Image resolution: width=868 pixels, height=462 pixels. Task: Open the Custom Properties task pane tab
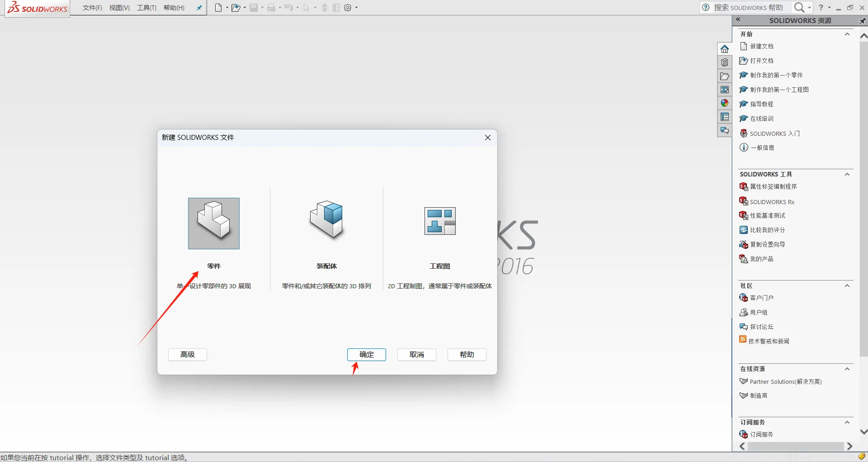click(725, 117)
